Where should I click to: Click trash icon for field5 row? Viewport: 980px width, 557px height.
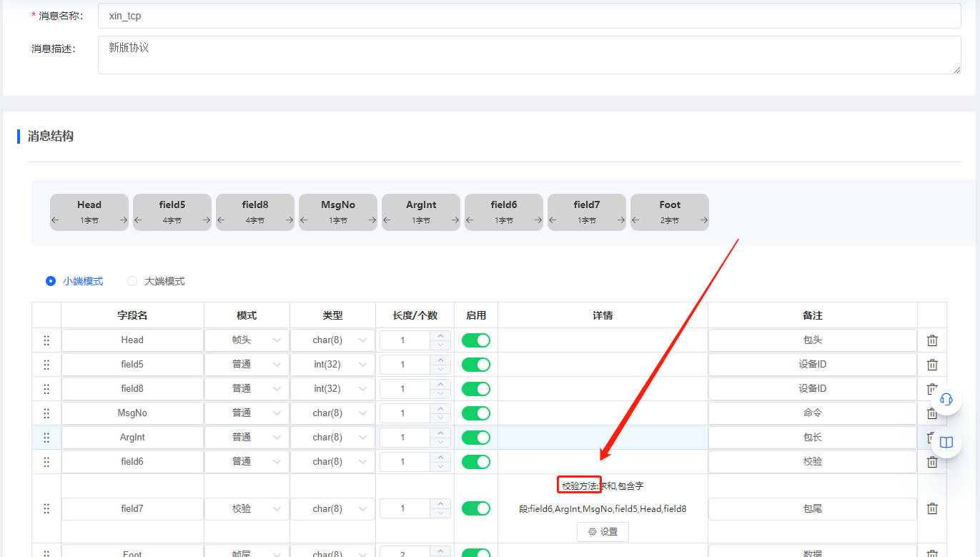pyautogui.click(x=932, y=365)
